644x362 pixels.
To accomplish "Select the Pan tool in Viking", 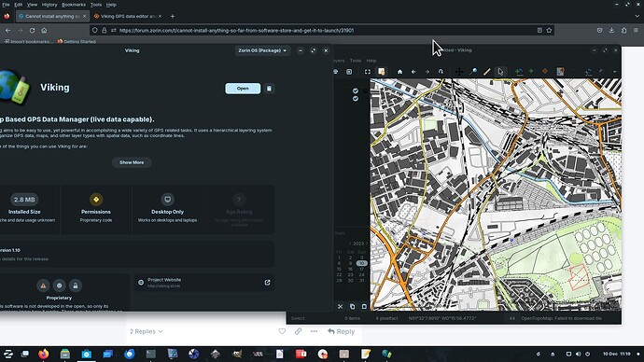I will [x=459, y=72].
